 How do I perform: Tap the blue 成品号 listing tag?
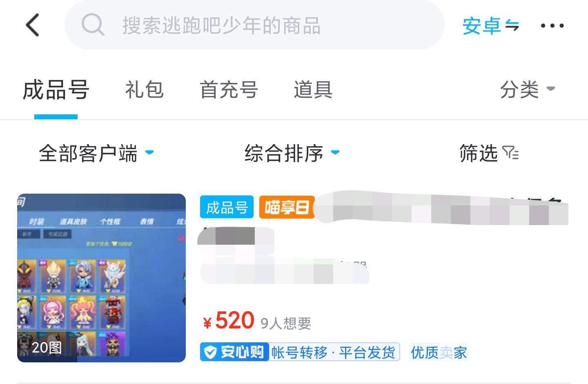tap(227, 207)
